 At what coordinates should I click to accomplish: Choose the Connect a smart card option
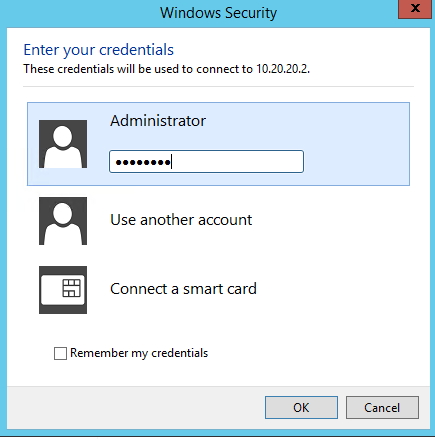(x=183, y=289)
